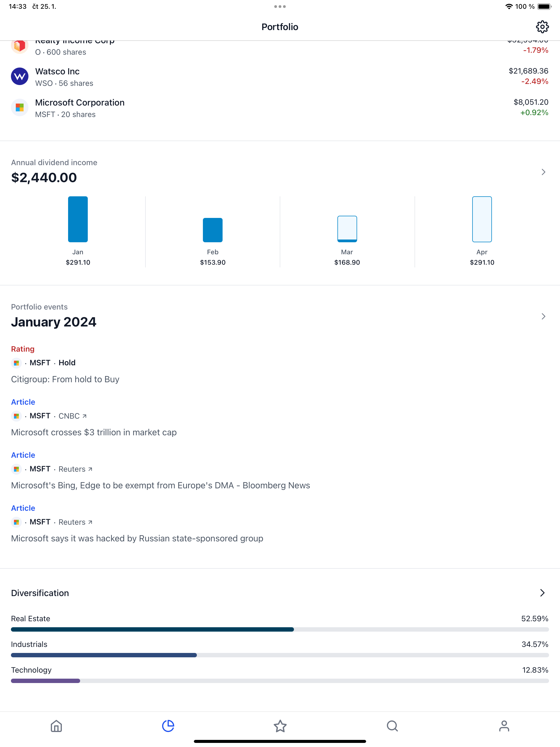Tap the Technology 12.83% value
560x747 pixels.
(535, 670)
